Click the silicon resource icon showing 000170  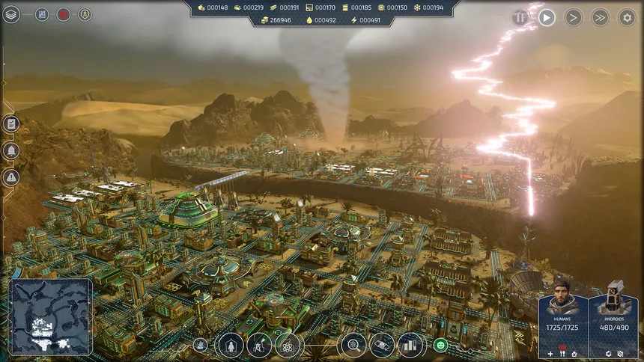(x=309, y=7)
